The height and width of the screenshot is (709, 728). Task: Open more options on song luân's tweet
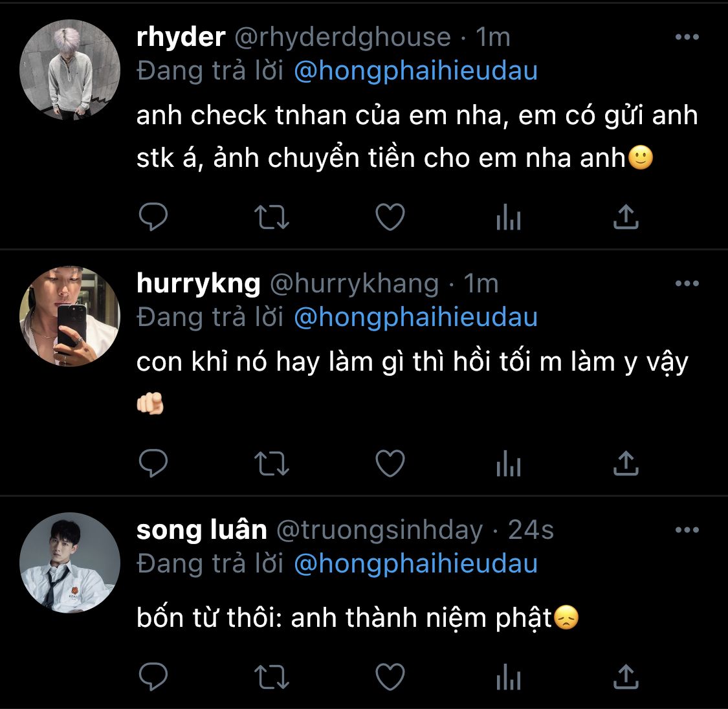point(687,530)
